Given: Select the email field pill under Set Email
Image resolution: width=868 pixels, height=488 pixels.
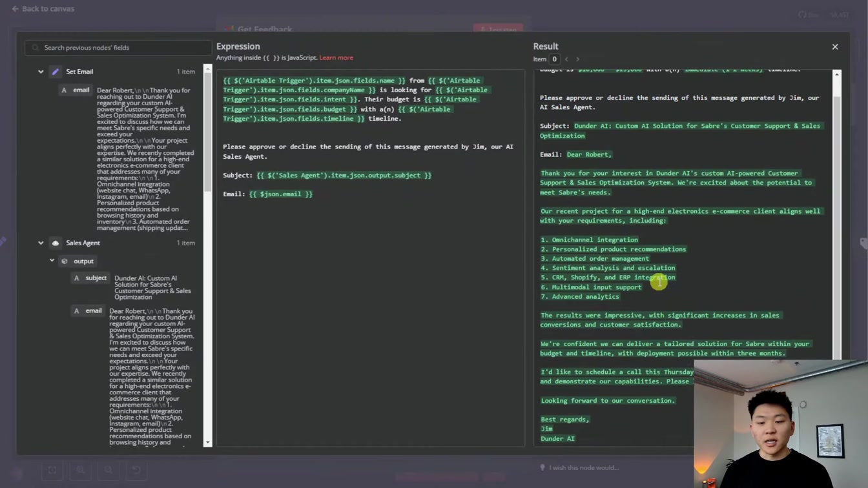Looking at the screenshot, I should 76,90.
